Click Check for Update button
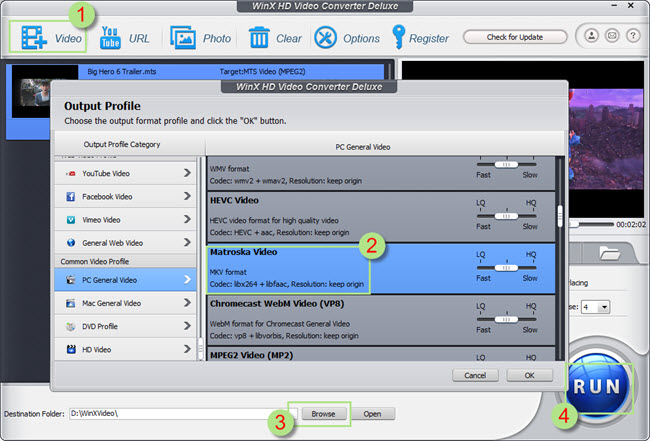 pos(515,37)
